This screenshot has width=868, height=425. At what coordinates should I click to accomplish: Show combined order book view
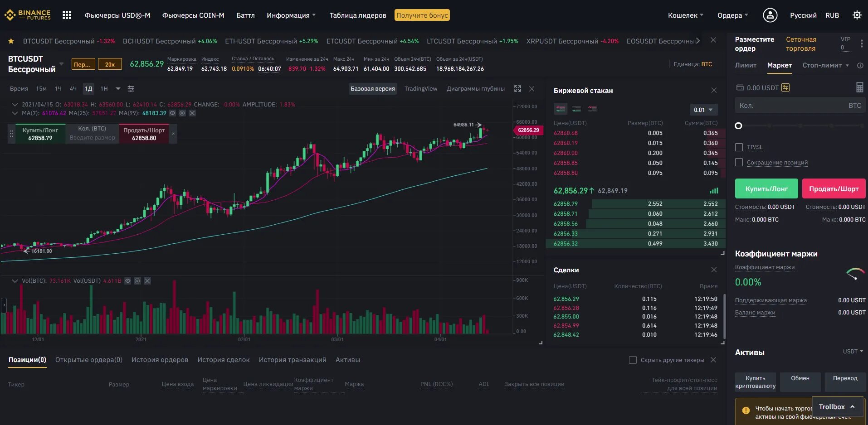point(561,109)
